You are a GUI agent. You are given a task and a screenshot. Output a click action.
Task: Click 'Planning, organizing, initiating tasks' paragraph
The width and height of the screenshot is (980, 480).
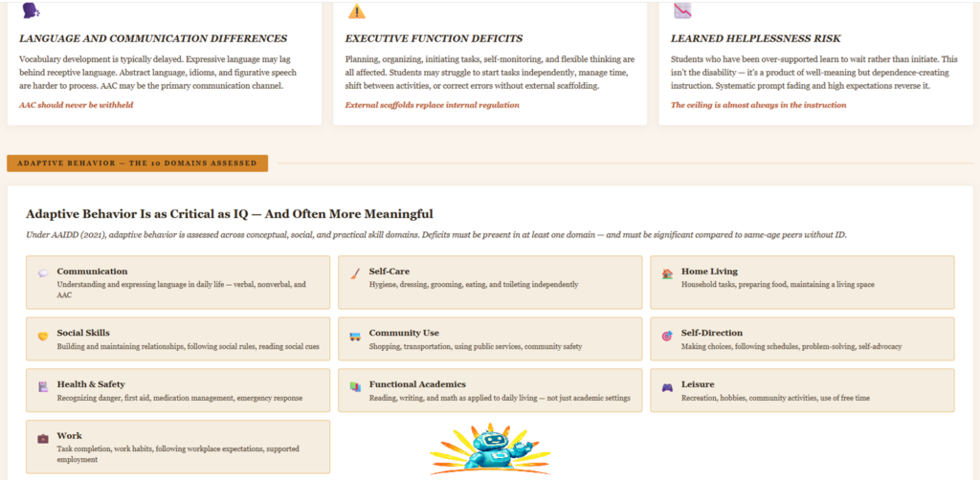(490, 73)
